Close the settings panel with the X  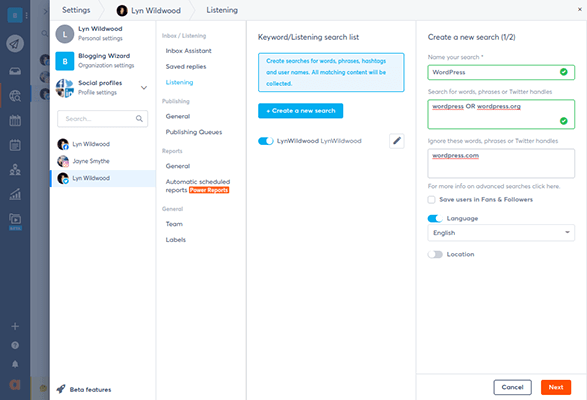click(580, 9)
